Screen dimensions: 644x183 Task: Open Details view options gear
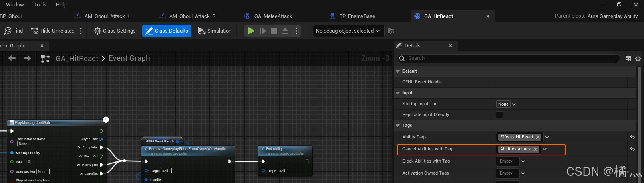638,59
